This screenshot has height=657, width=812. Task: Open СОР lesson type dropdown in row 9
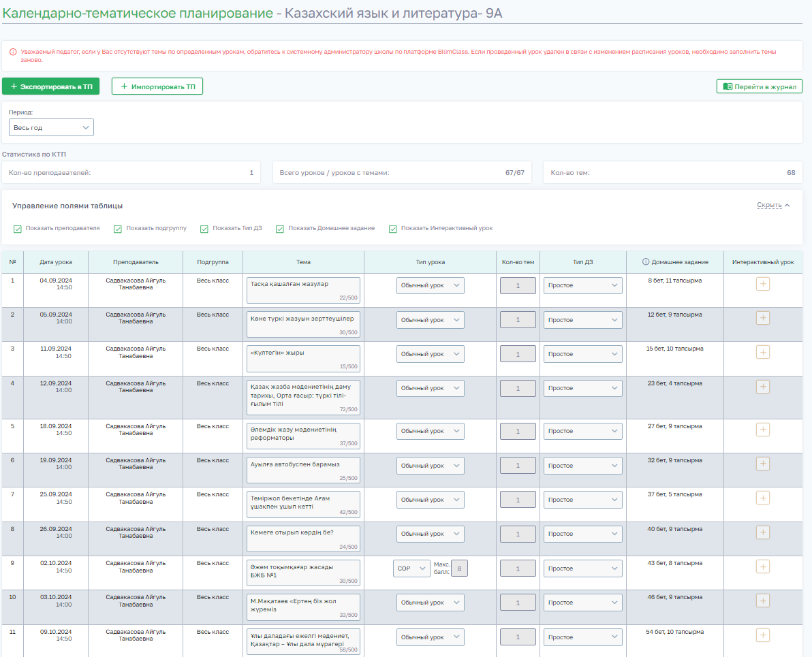point(411,568)
